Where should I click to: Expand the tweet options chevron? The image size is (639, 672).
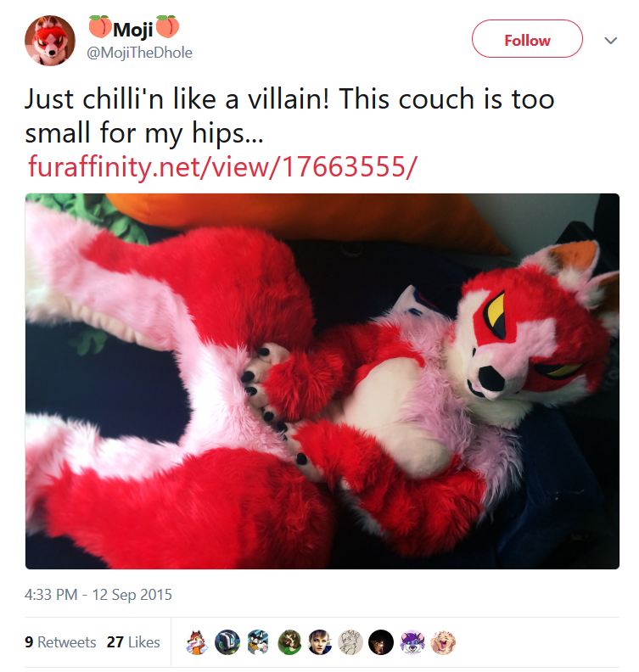point(610,40)
